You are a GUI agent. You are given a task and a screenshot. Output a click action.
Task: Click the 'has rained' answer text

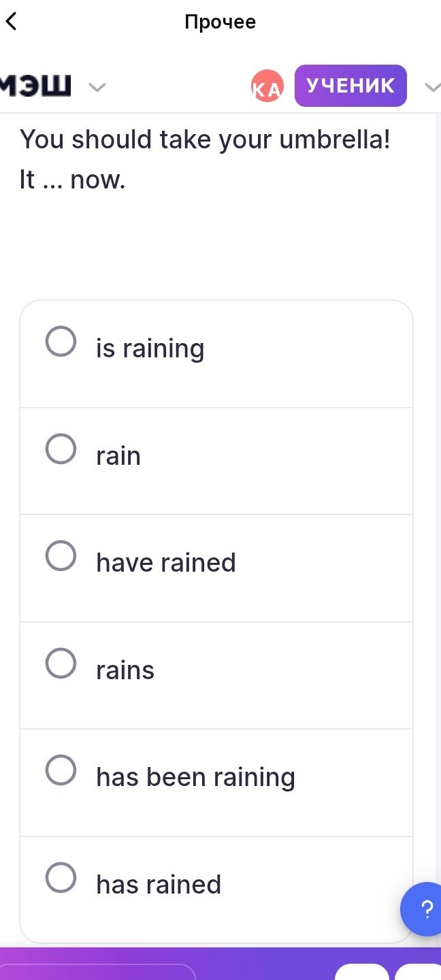159,884
